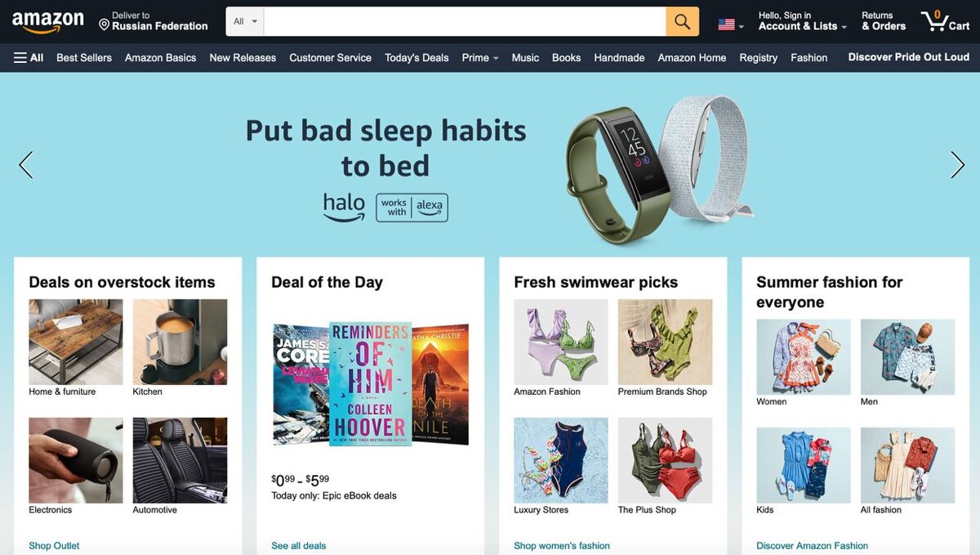Expand the All search category dropdown
This screenshot has width=980, height=555.
pyautogui.click(x=245, y=21)
